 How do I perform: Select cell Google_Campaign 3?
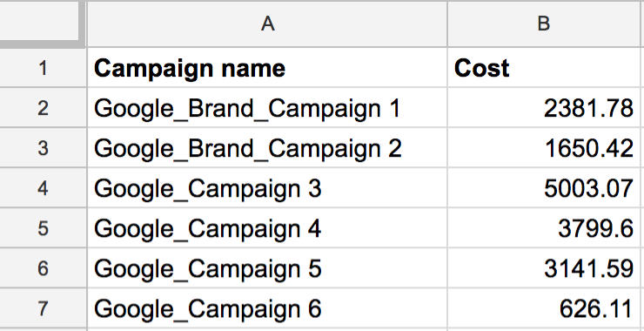pos(267,188)
